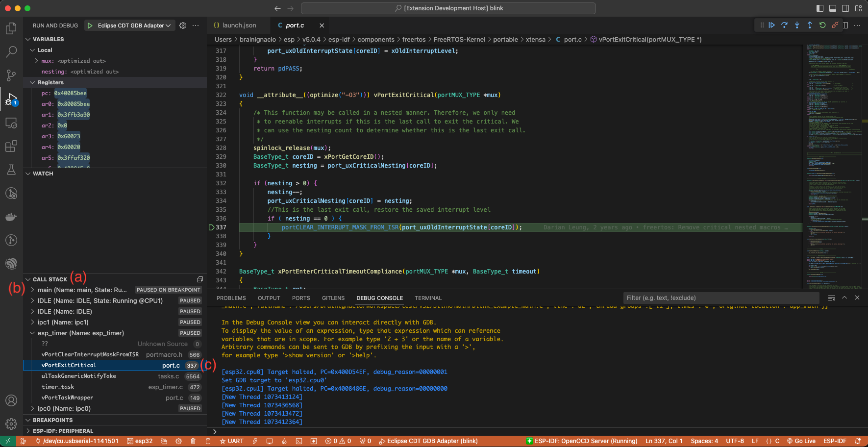The width and height of the screenshot is (868, 447).
Task: Click the ESP-IDF erase flash trash icon
Action: (x=193, y=441)
